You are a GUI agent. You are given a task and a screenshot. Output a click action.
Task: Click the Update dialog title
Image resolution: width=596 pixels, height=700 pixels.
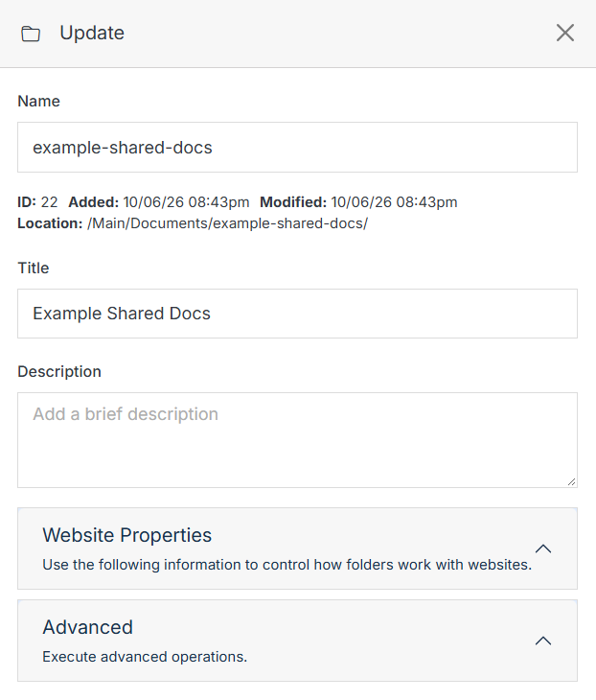92,33
